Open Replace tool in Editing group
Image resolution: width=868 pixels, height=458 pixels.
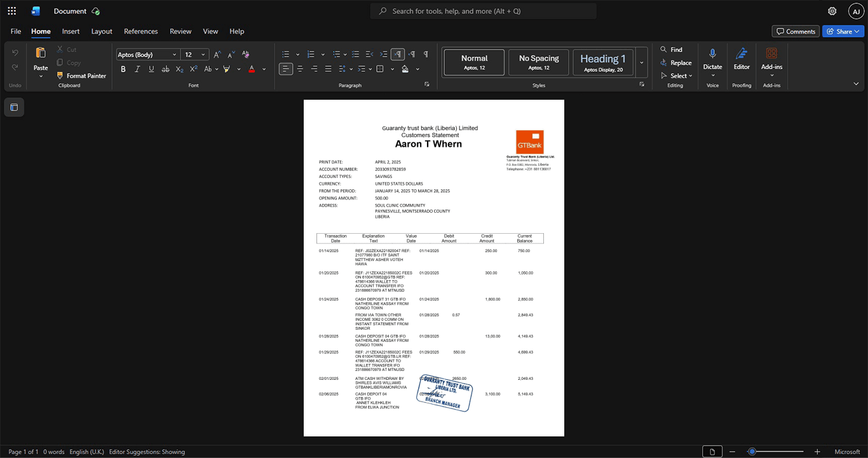tap(675, 63)
